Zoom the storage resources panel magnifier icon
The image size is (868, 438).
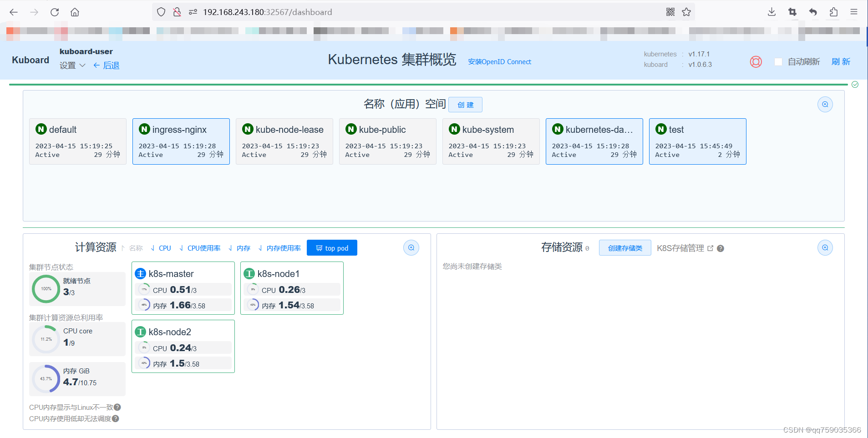click(x=825, y=248)
